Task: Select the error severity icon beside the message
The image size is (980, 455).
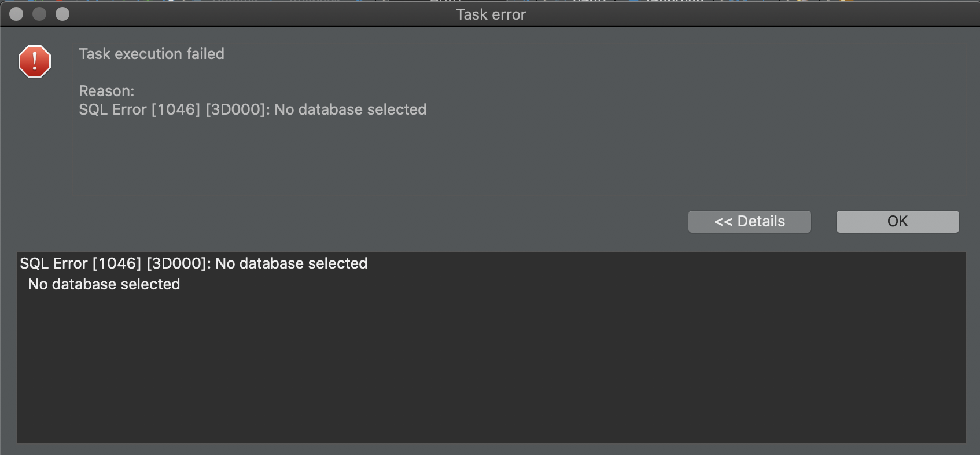Action: pos(35,61)
